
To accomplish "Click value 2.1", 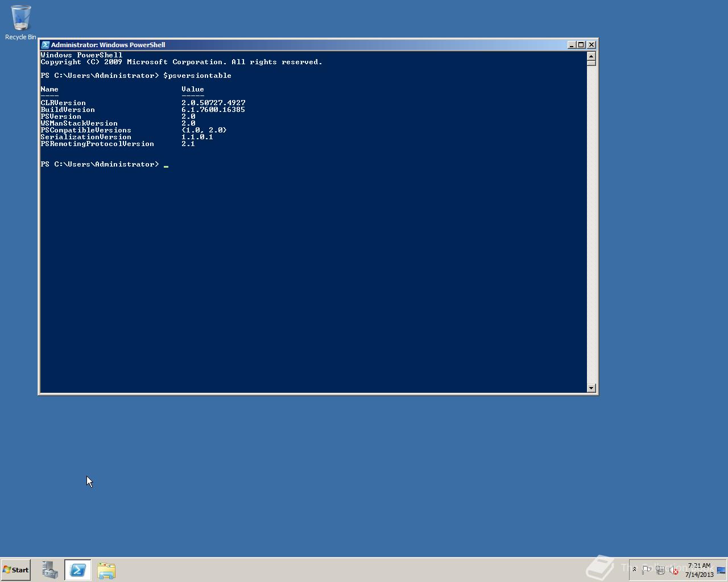I will pyautogui.click(x=188, y=144).
